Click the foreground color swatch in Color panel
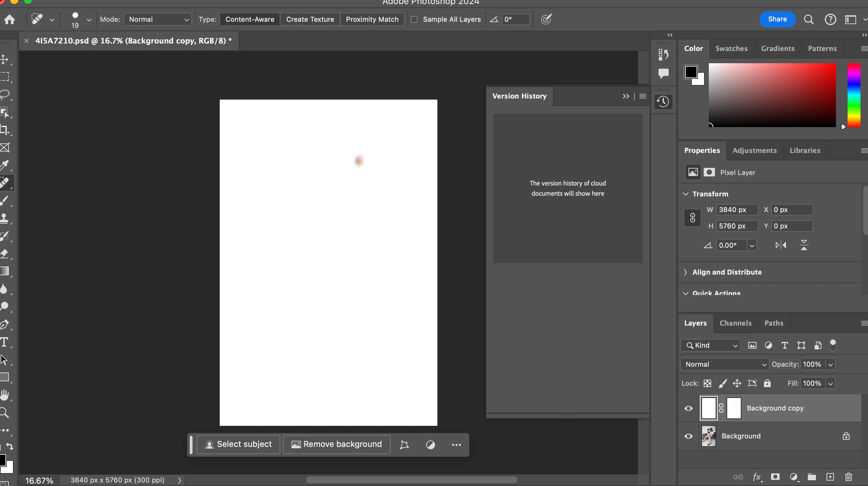The height and width of the screenshot is (486, 868). (691, 72)
